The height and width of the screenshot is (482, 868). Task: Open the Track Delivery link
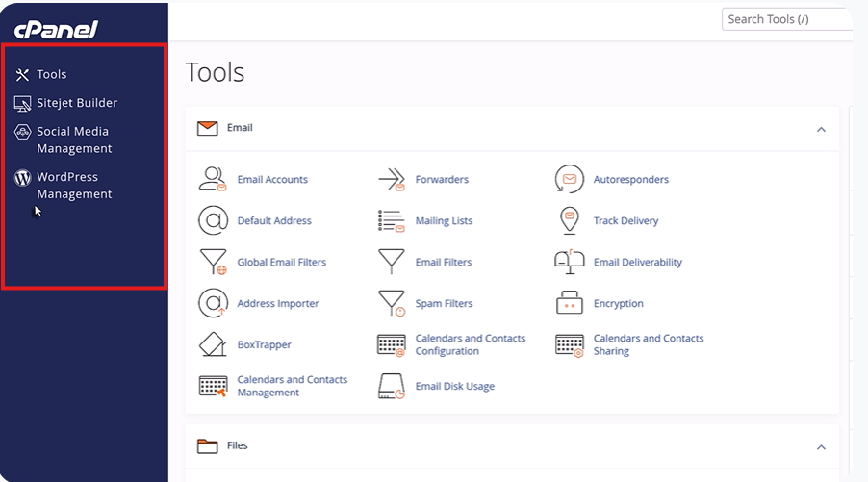626,221
